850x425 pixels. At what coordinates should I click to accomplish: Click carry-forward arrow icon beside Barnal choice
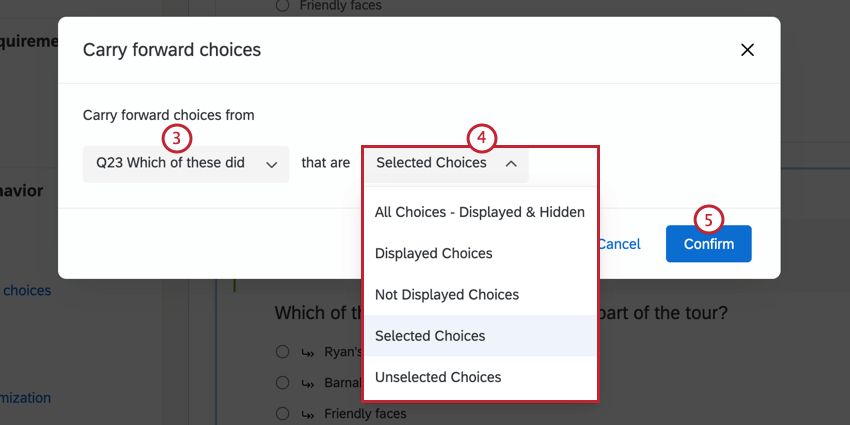pyautogui.click(x=310, y=383)
